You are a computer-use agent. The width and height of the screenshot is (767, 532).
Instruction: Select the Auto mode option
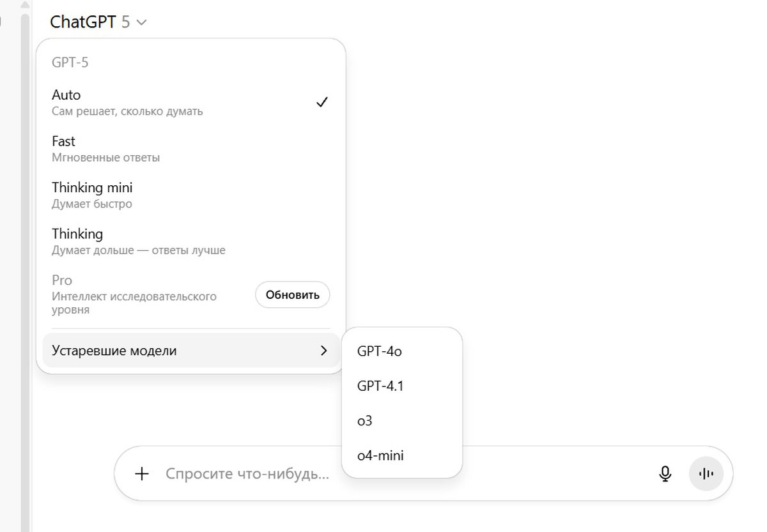click(128, 102)
